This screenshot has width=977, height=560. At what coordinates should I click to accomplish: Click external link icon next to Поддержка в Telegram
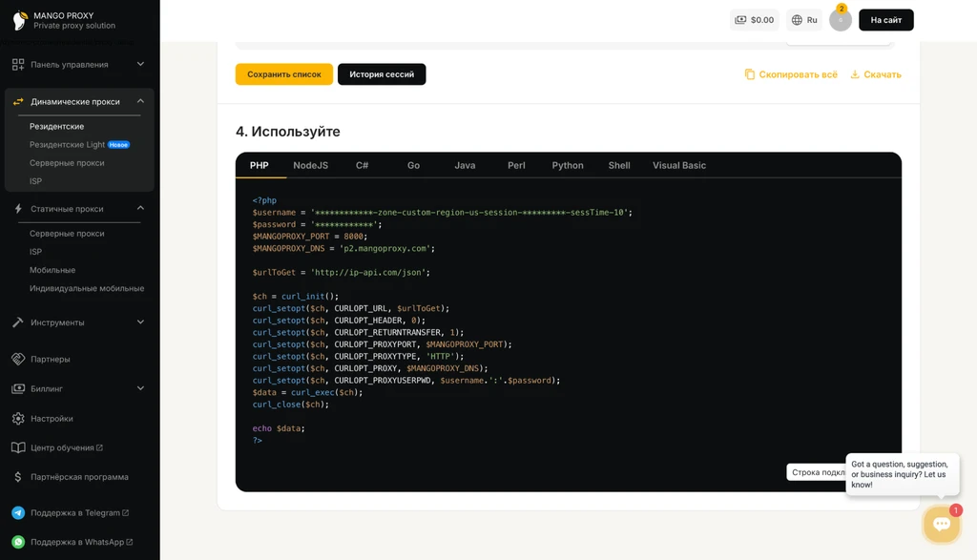(x=125, y=512)
